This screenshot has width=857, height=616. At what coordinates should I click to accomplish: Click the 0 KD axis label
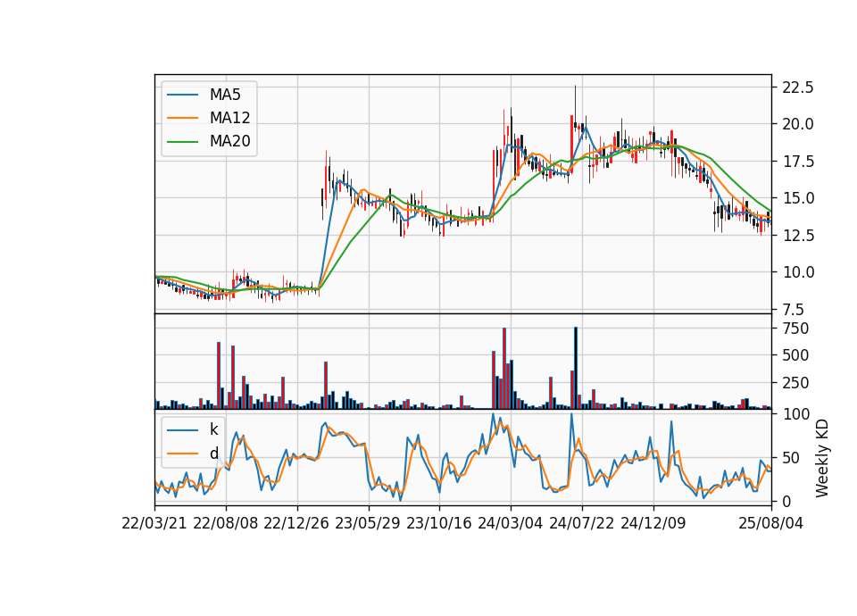(787, 501)
